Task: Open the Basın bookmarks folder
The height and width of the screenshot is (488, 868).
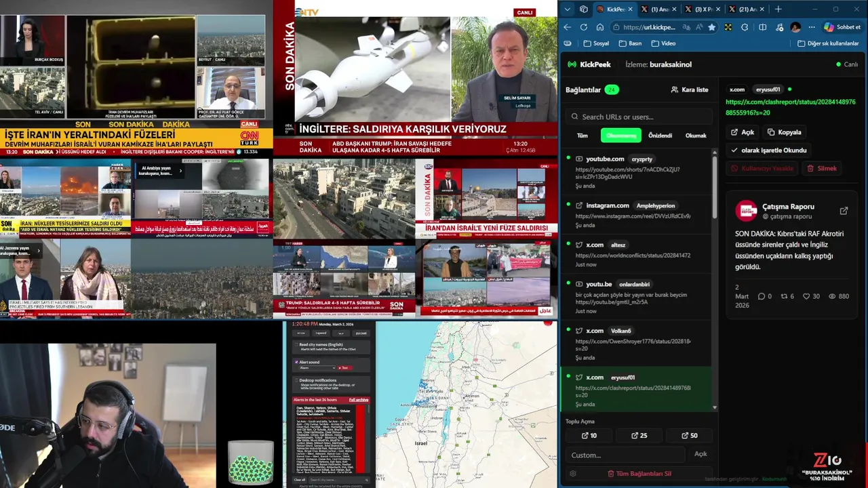Action: [630, 43]
